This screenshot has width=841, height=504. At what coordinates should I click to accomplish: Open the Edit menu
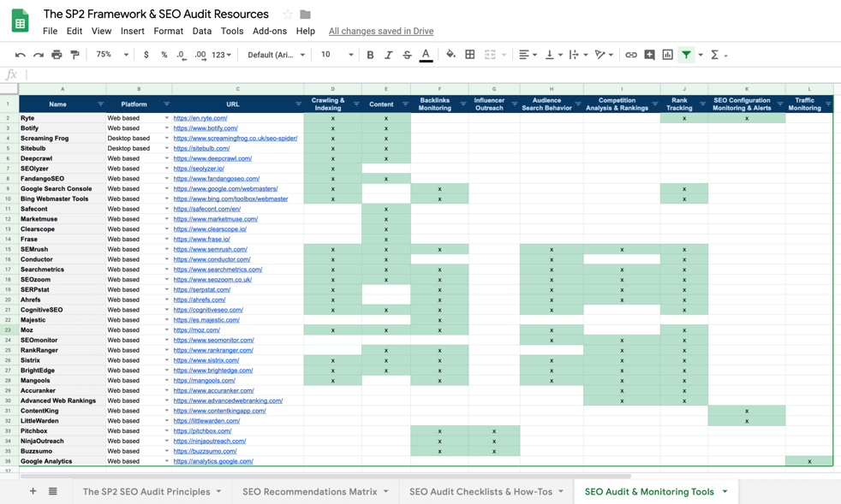pos(74,31)
